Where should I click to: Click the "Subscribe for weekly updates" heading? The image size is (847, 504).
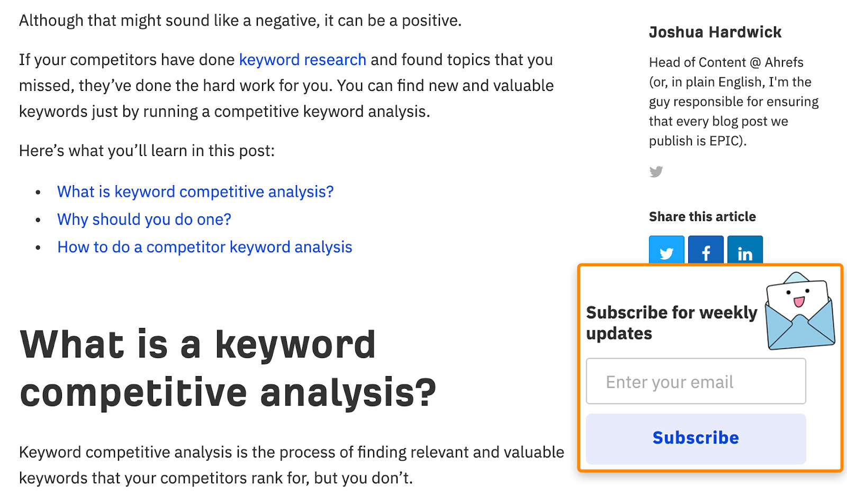tap(671, 323)
